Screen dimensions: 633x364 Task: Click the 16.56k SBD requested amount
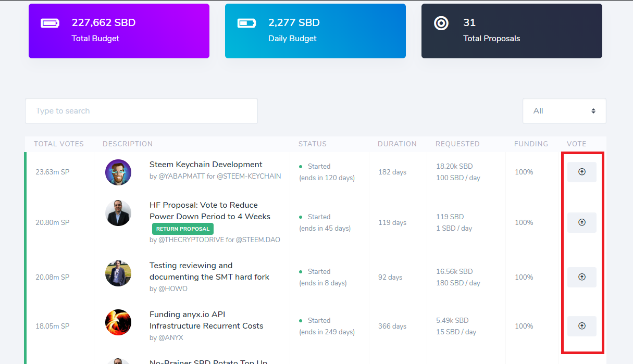(454, 271)
